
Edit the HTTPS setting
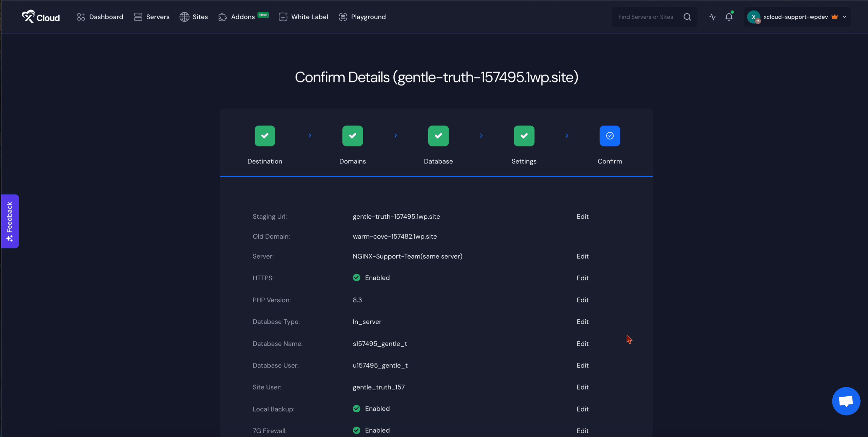click(x=582, y=278)
